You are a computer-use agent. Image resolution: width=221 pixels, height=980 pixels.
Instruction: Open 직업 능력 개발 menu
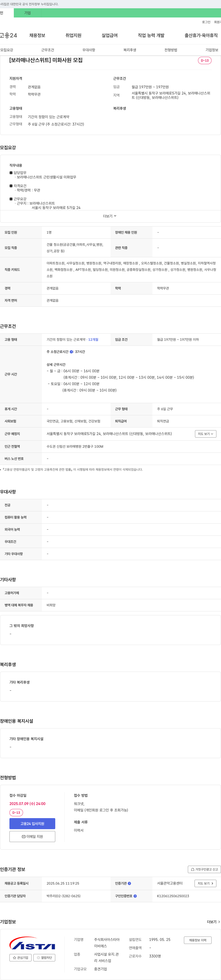pyautogui.click(x=151, y=35)
